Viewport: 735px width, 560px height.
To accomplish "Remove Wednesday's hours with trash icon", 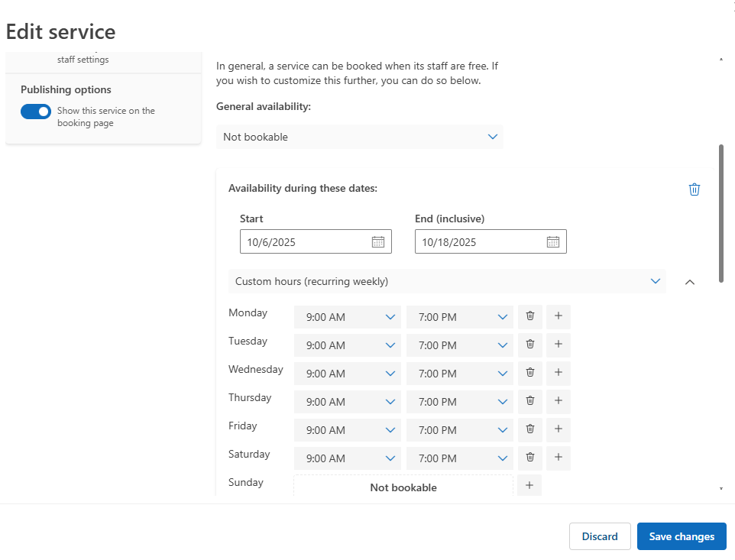I will [529, 373].
